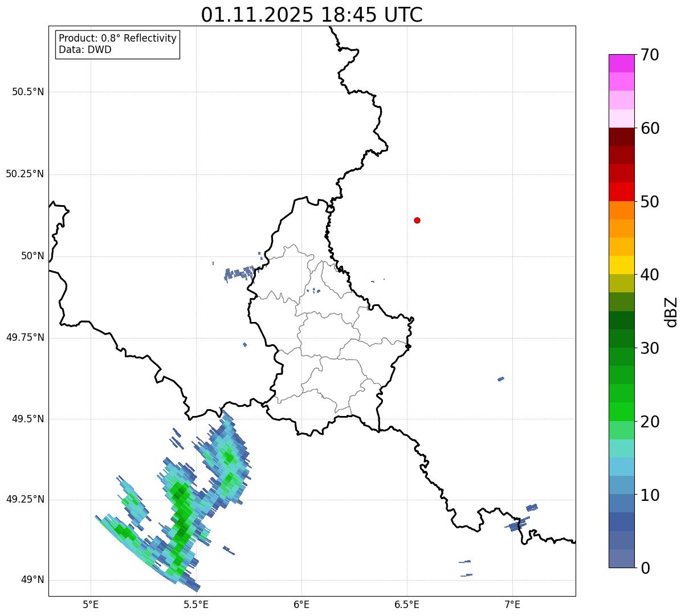This screenshot has height=616, width=685.
Task: Click the dark maroon colorbar segment below 60
Action: pos(621,137)
